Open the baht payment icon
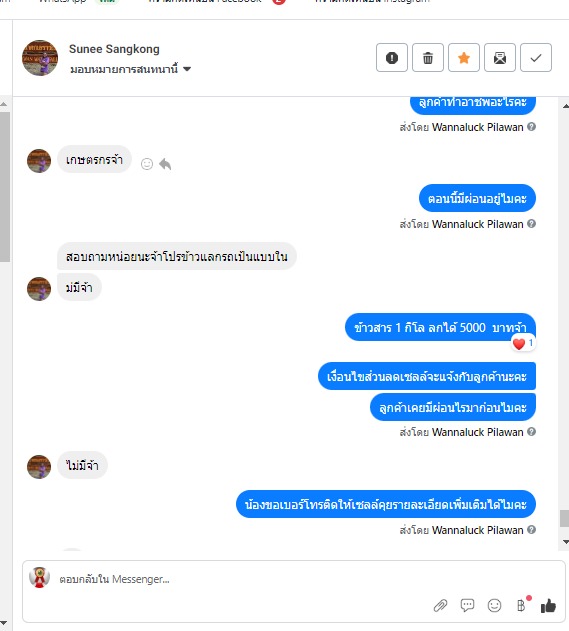The height and width of the screenshot is (631, 569). (x=522, y=605)
